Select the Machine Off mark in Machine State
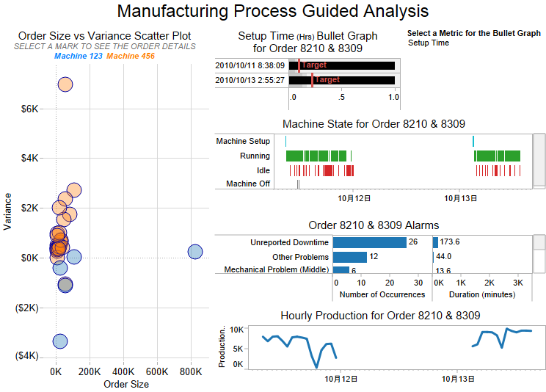Image resolution: width=546 pixels, height=392 pixels. (298, 184)
